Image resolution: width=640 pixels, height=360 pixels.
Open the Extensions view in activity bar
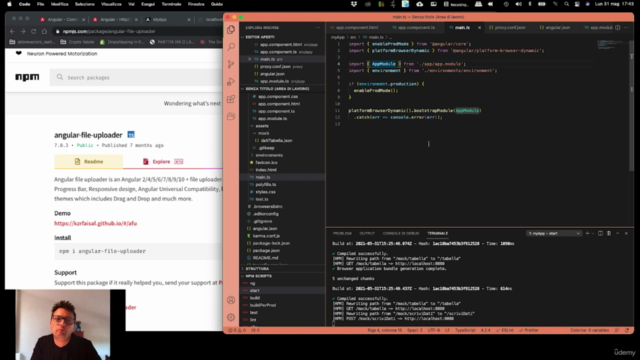(x=231, y=99)
